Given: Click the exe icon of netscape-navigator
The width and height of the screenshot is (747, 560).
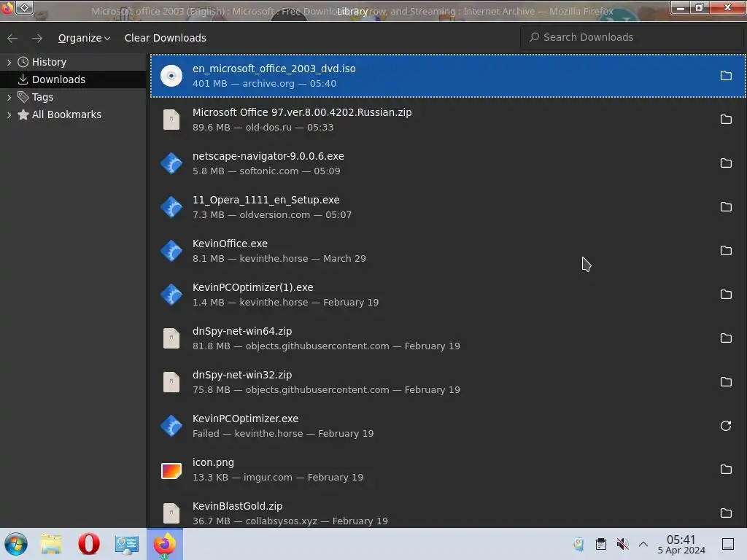Looking at the screenshot, I should [x=171, y=163].
